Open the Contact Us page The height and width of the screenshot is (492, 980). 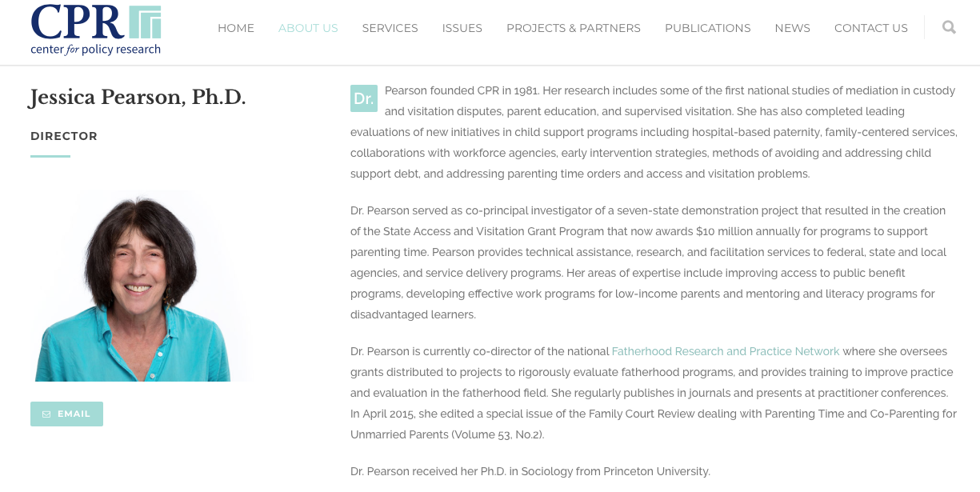coord(870,28)
